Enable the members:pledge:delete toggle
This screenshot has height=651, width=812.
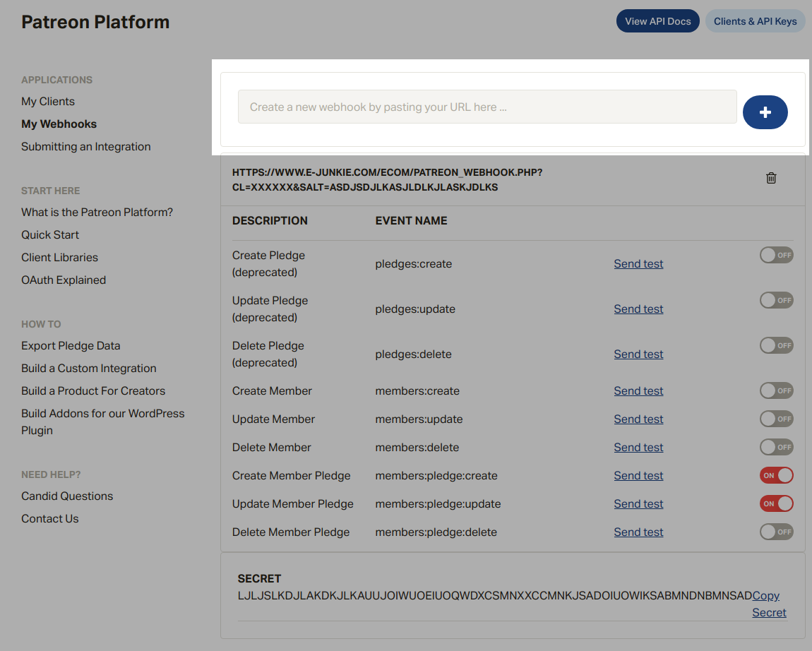point(776,532)
